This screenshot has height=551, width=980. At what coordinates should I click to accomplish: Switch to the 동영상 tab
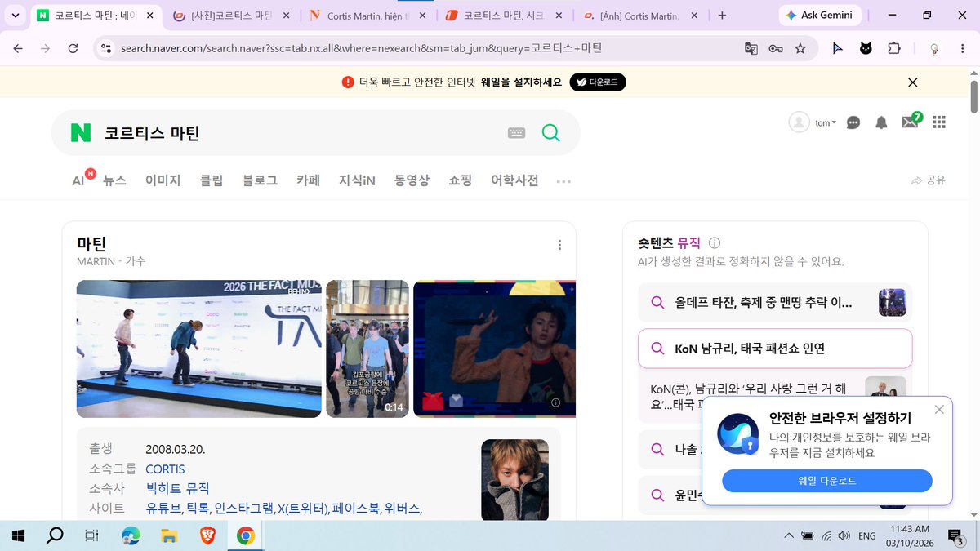tap(412, 180)
